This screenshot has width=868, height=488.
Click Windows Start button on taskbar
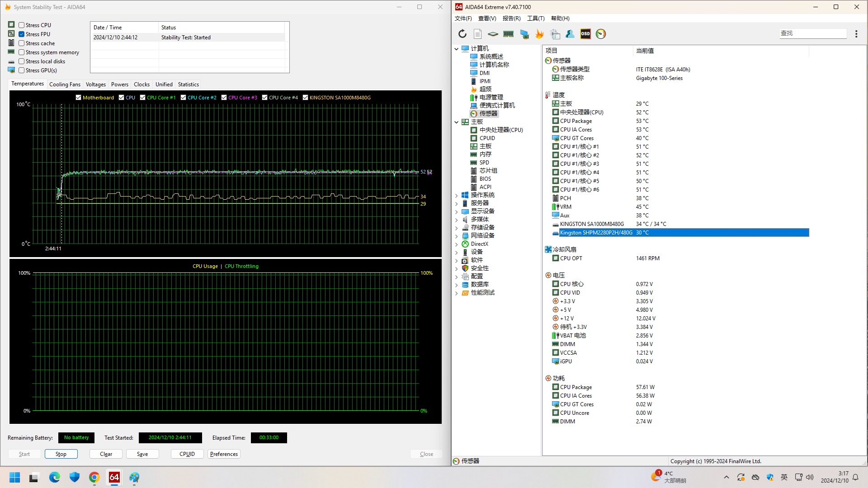click(x=15, y=477)
